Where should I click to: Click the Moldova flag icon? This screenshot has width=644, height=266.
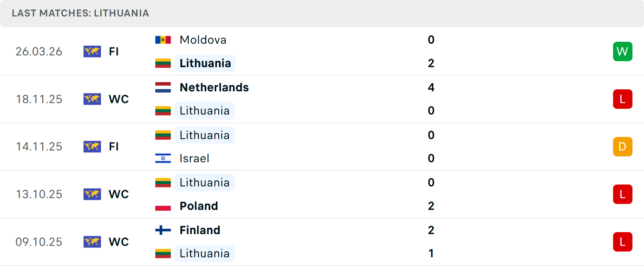pos(163,39)
